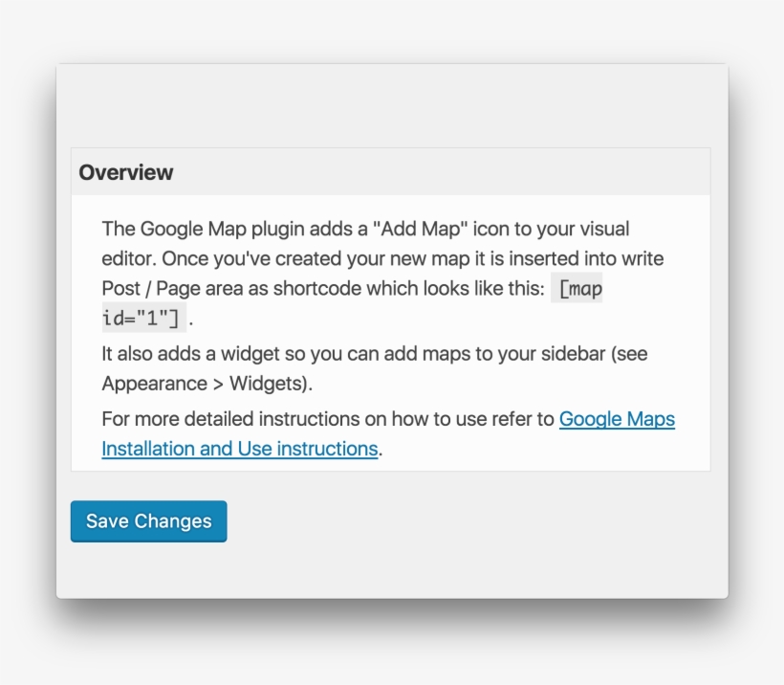Activate the blue Save Changes control

point(148,521)
